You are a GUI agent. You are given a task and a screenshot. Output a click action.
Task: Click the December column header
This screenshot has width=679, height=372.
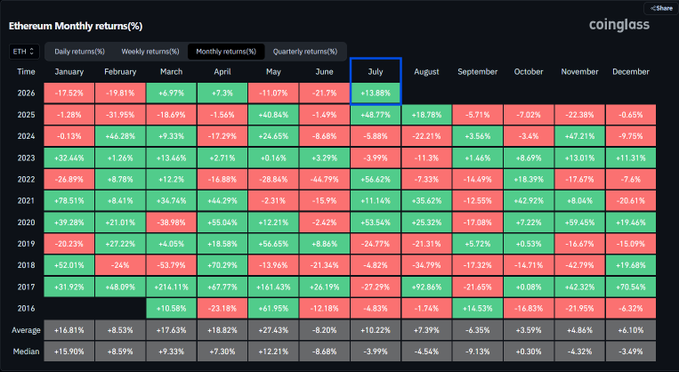(x=630, y=72)
